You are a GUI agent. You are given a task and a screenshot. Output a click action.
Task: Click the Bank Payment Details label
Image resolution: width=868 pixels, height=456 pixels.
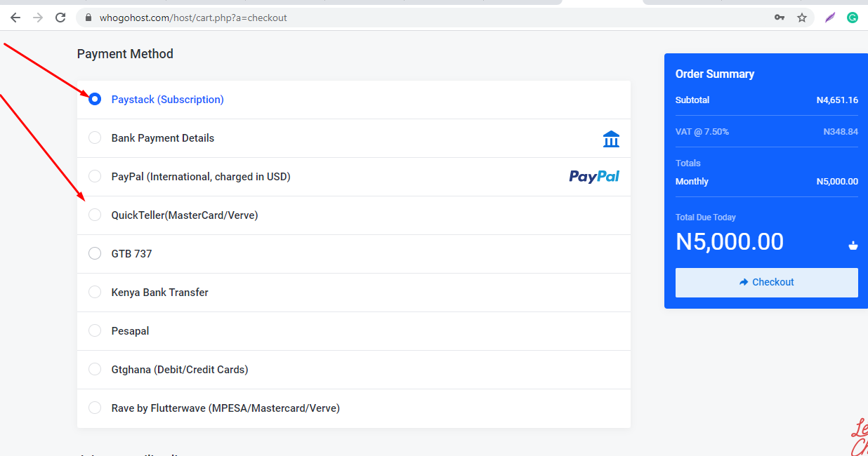pyautogui.click(x=163, y=138)
